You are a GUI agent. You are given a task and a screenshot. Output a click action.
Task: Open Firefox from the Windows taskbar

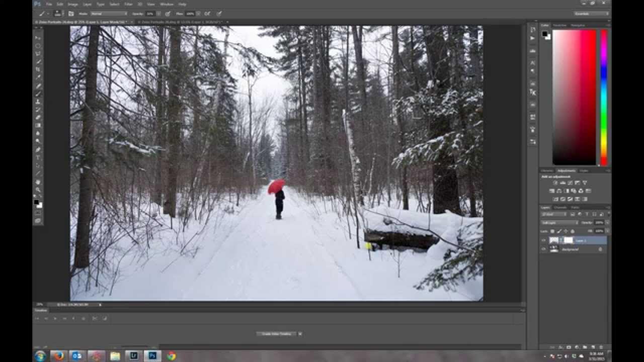(58, 356)
